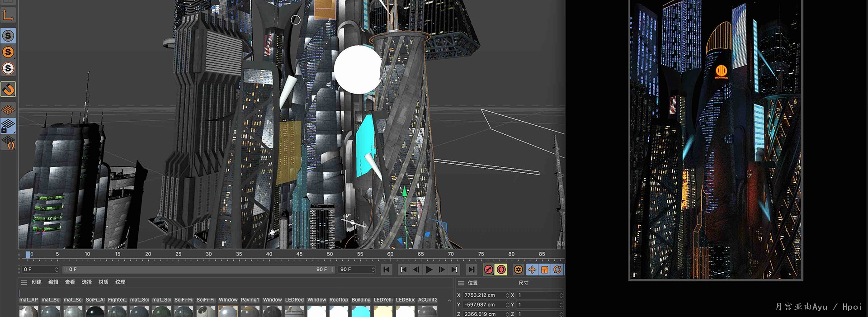Open the coordinates panel hamburger menu

pyautogui.click(x=461, y=283)
